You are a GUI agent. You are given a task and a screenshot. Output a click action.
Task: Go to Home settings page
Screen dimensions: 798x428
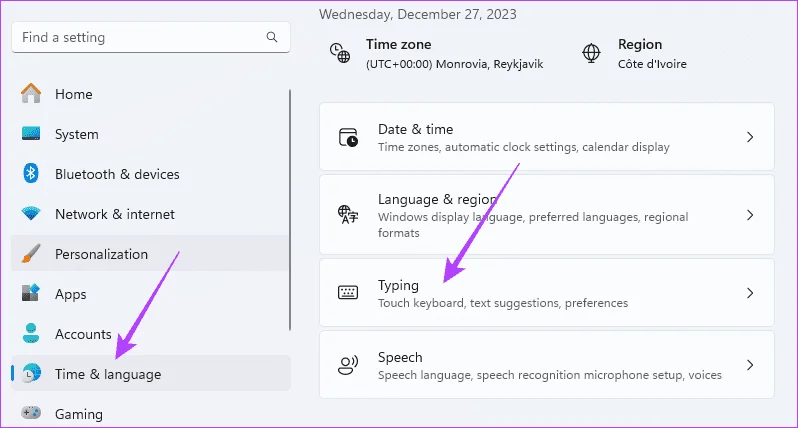(x=151, y=94)
